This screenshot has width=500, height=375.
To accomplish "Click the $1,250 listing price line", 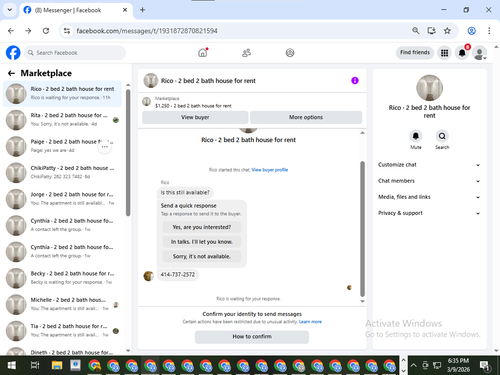I will [x=193, y=106].
